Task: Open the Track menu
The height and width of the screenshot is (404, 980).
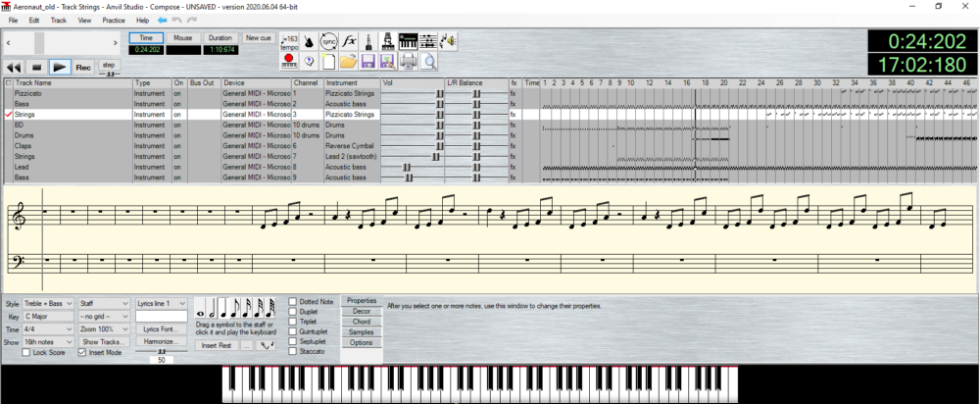Action: [x=58, y=20]
